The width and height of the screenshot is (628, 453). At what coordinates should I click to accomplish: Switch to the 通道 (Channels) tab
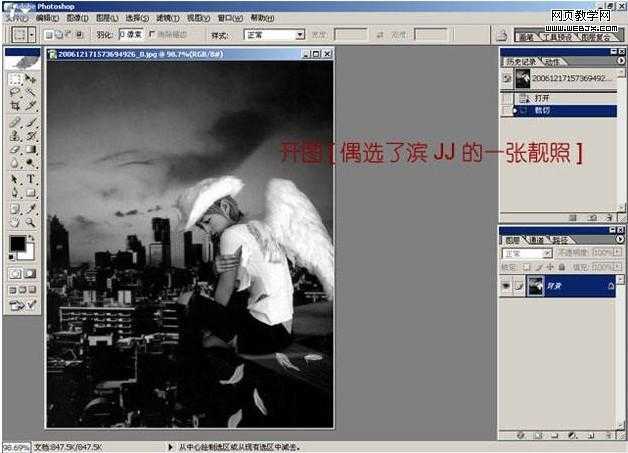(537, 240)
